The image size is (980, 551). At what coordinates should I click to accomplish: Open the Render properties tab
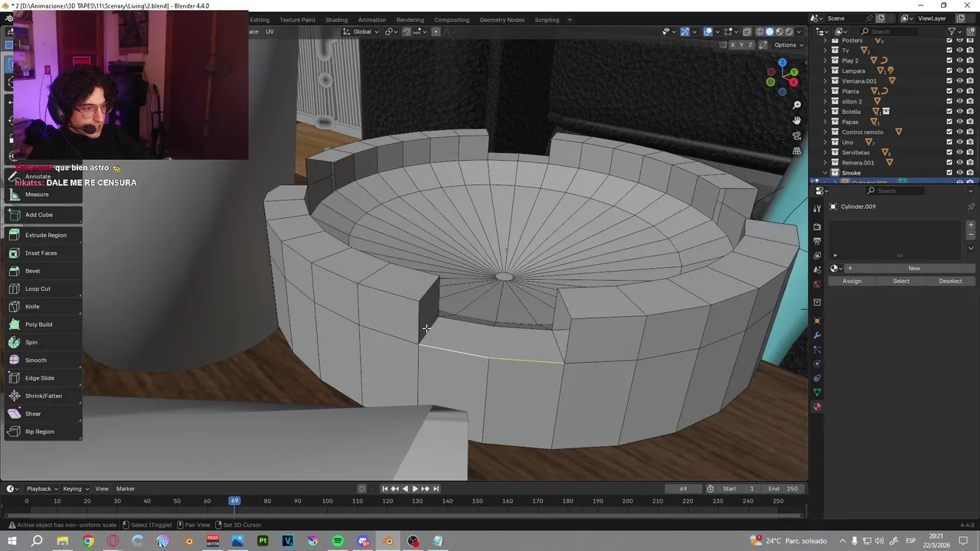817,227
